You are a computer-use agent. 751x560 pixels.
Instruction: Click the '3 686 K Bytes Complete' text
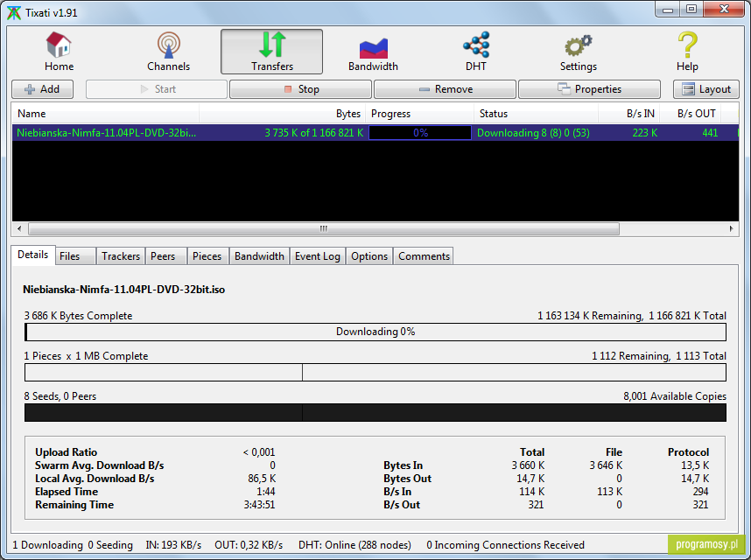(x=78, y=316)
